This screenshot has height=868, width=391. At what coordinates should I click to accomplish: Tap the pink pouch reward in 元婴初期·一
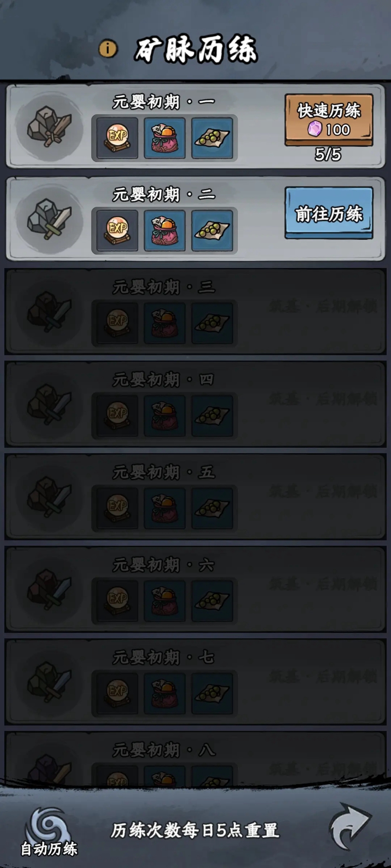click(165, 138)
